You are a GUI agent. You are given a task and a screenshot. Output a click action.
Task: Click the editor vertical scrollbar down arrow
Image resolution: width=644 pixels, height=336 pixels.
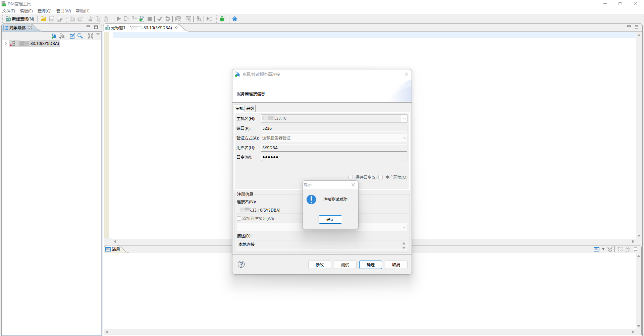click(x=639, y=236)
